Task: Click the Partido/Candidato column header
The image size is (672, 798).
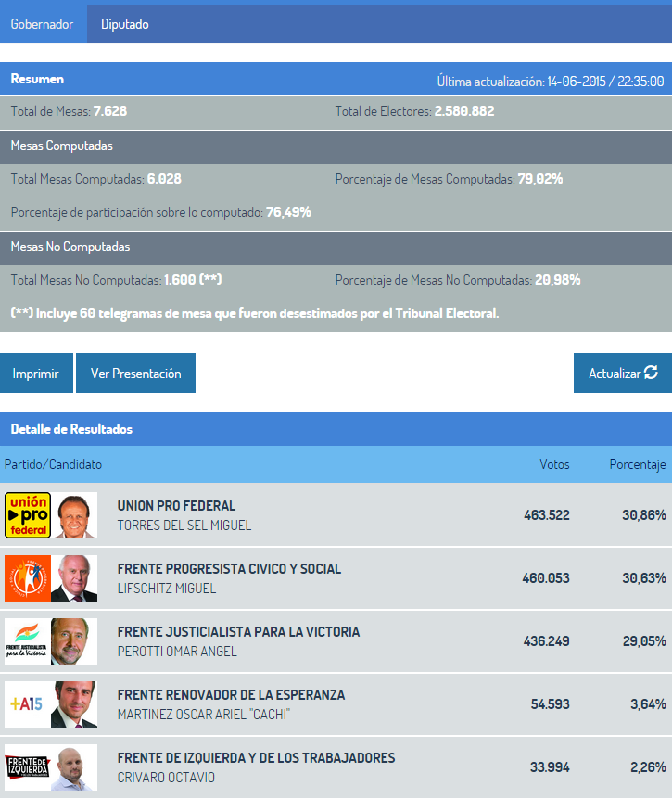Action: point(53,464)
